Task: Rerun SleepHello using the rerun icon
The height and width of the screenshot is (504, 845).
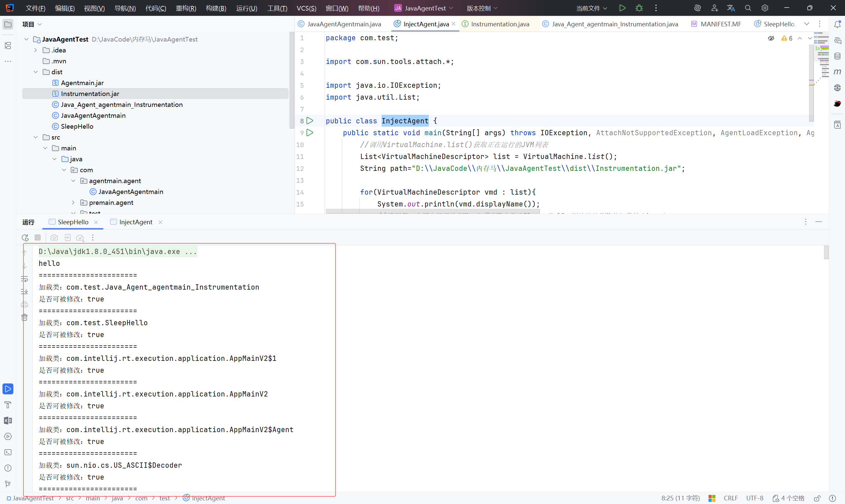Action: point(25,238)
